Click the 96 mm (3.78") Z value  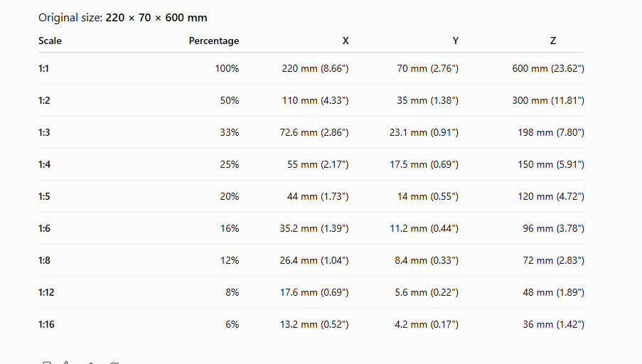553,228
